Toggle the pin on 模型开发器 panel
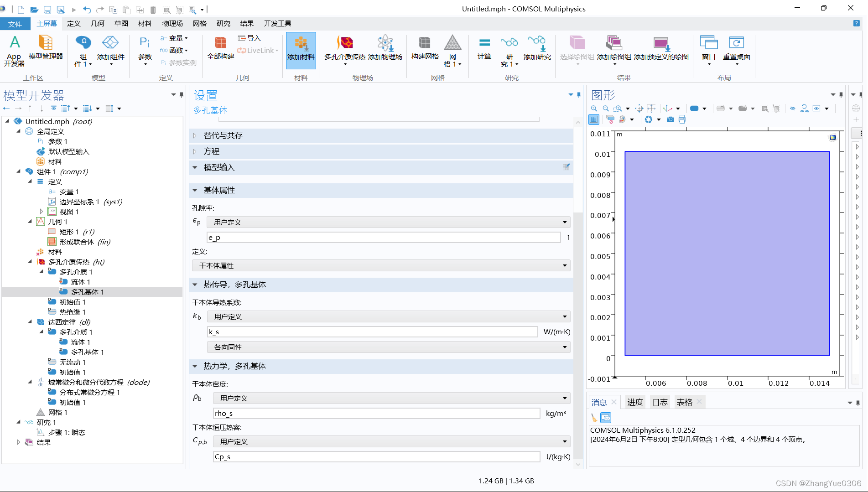 pos(182,95)
